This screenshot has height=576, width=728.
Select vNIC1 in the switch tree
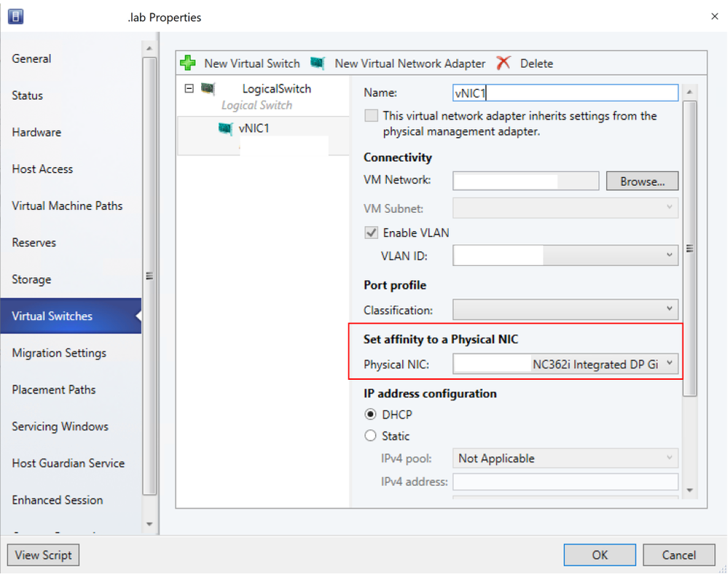click(x=263, y=135)
